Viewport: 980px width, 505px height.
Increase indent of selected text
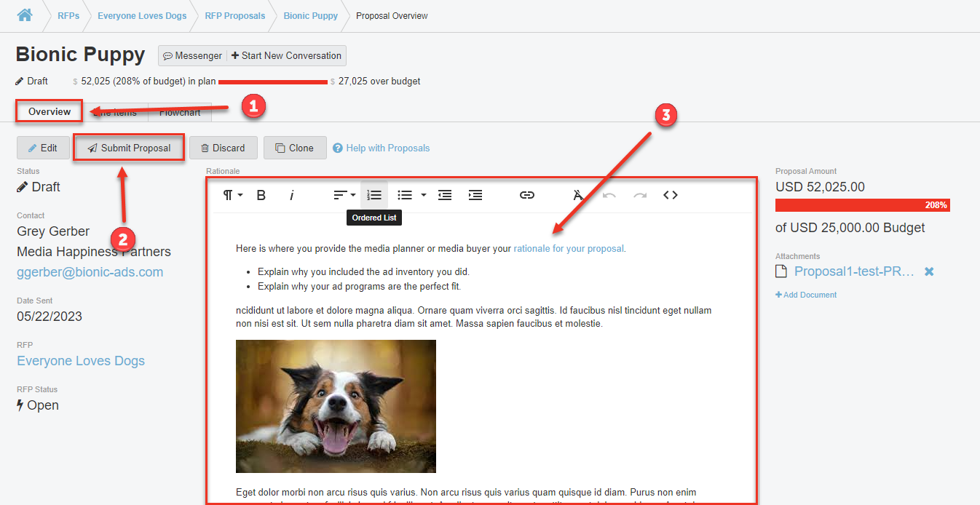(475, 195)
